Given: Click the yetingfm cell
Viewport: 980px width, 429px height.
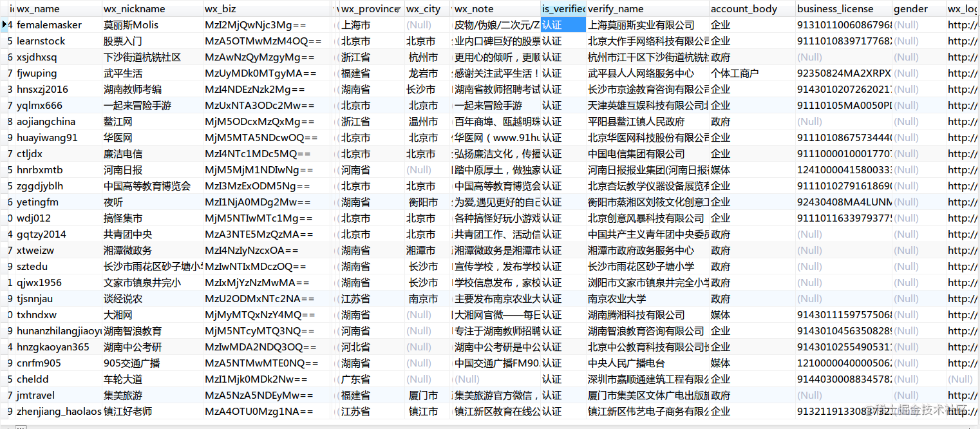Looking at the screenshot, I should coord(58,202).
